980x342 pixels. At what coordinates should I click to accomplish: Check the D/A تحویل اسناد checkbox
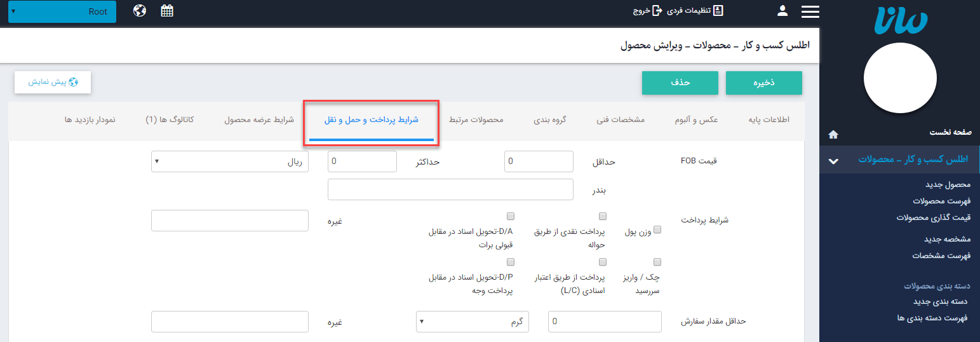tap(511, 216)
